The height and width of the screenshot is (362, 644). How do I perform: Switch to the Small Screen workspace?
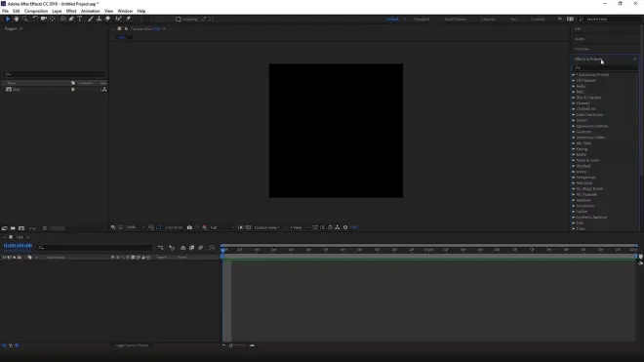(455, 20)
